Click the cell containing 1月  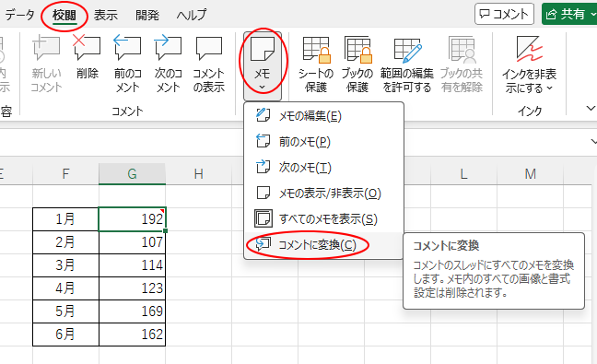[65, 219]
